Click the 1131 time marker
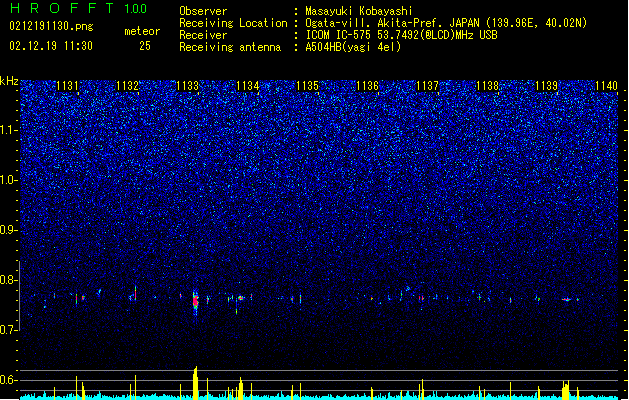629x400 pixels. tap(67, 86)
